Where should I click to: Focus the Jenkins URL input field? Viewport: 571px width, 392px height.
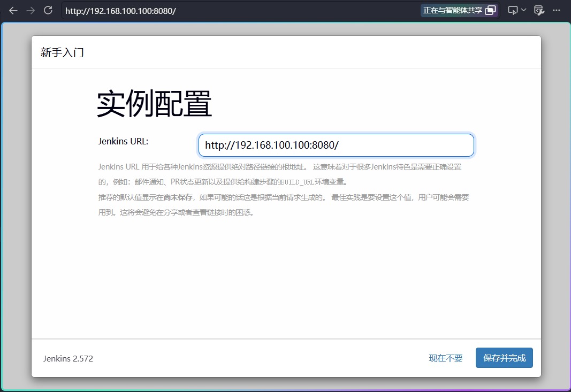(336, 145)
